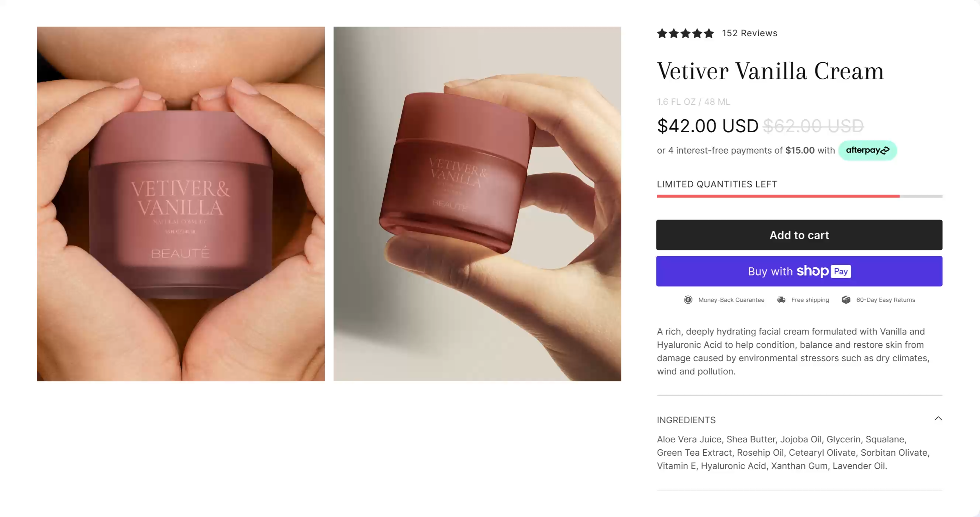Buy with Shop Pay
Viewport: 980px width, 517px height.
click(799, 271)
